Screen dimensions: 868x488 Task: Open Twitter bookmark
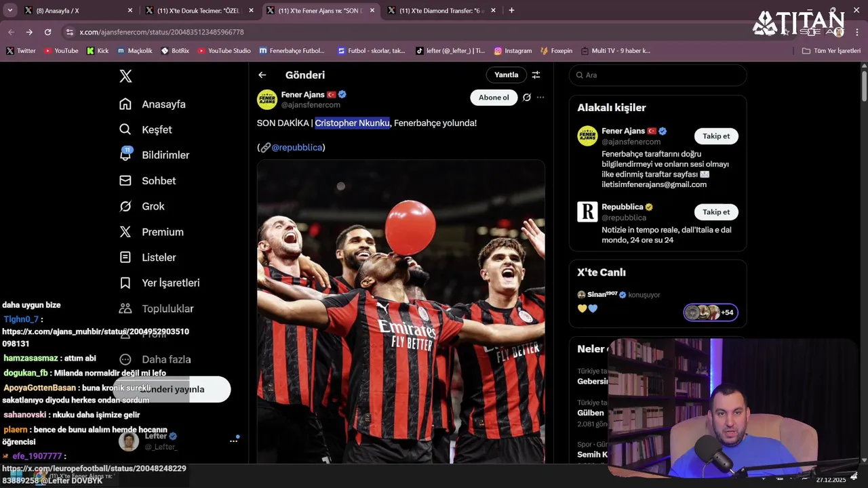[x=21, y=51]
